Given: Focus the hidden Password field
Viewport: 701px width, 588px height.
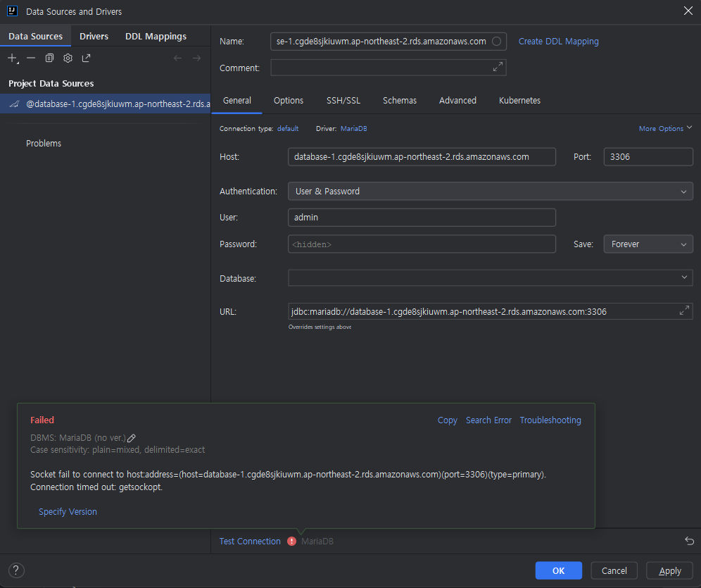Looking at the screenshot, I should (x=422, y=244).
